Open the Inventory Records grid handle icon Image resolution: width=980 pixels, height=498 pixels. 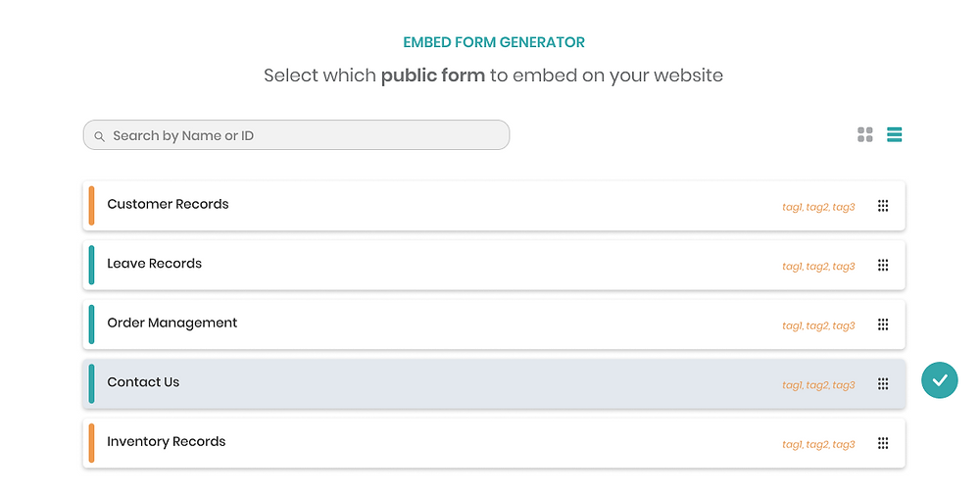point(883,443)
